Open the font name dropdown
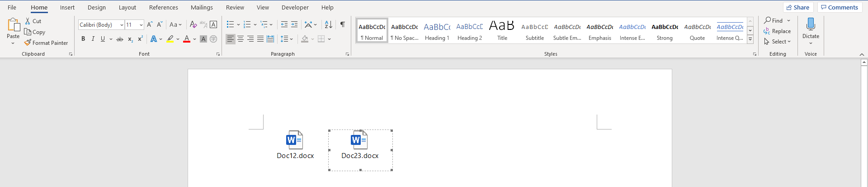Viewport: 868px width, 187px height. [122, 25]
